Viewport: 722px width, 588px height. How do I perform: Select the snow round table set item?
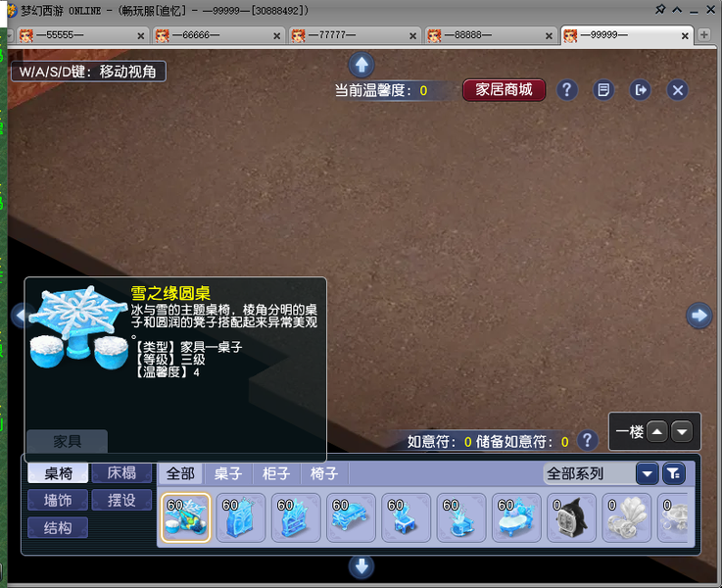185,517
